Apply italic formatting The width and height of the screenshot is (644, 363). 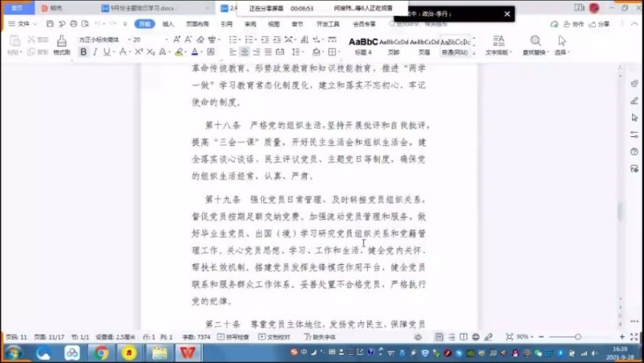pos(95,52)
